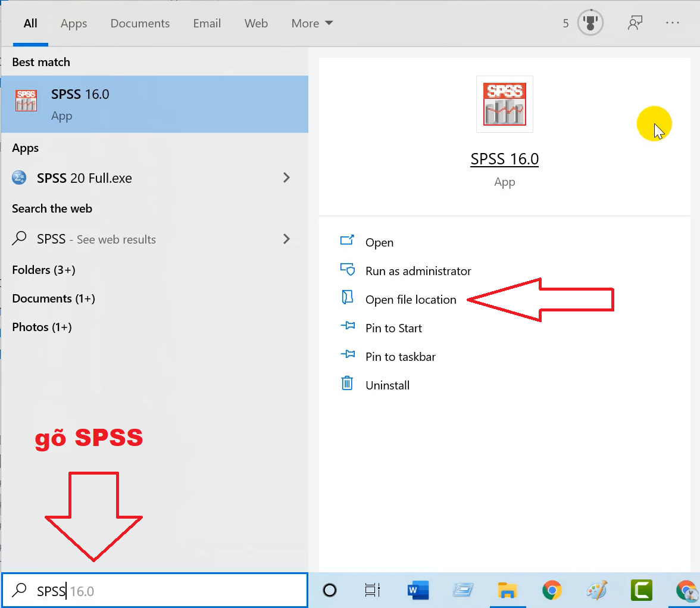Expand SPSS web results arrow
The width and height of the screenshot is (700, 608).
(x=286, y=239)
